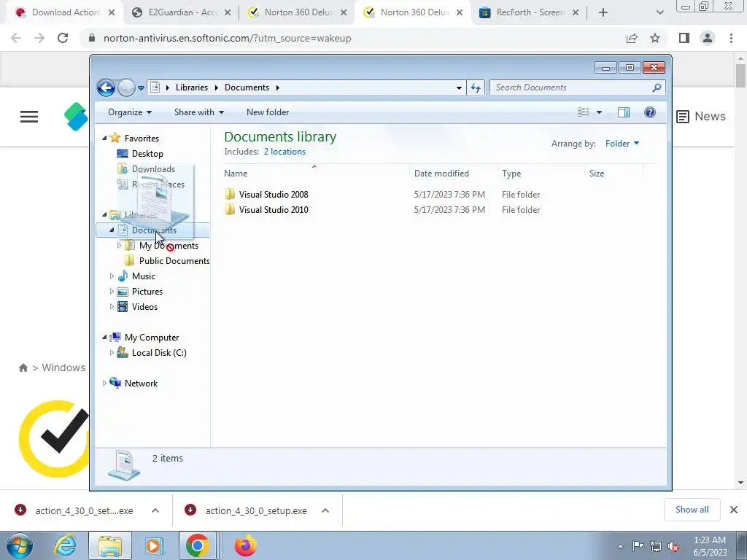Switch to the Download Action tab
747x560 pixels.
pyautogui.click(x=66, y=13)
